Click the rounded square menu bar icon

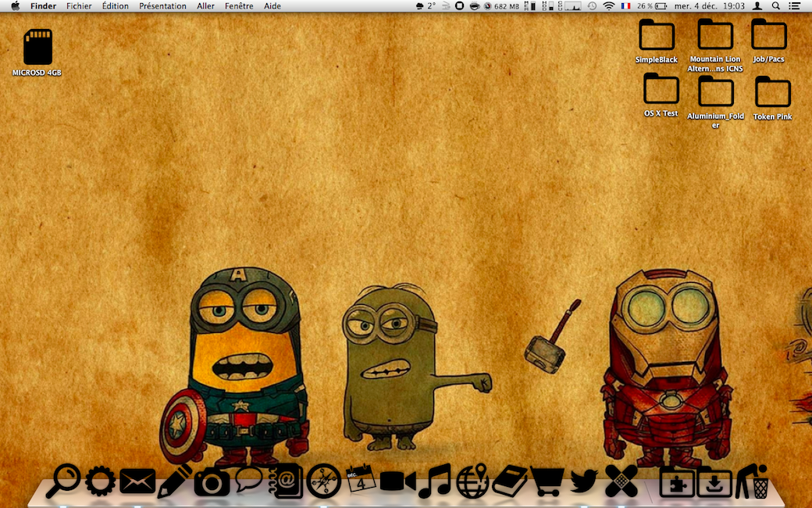[x=459, y=5]
